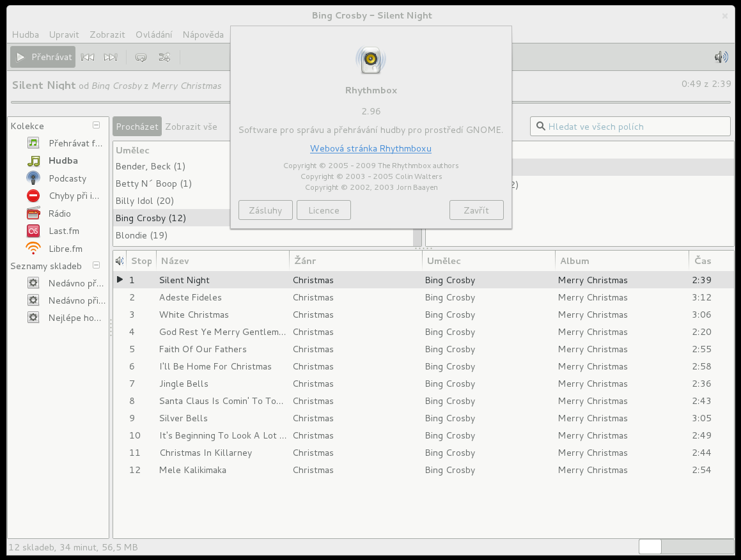The width and height of the screenshot is (741, 560).
Task: Collapse the Seznamy skladeb section
Action: [97, 265]
